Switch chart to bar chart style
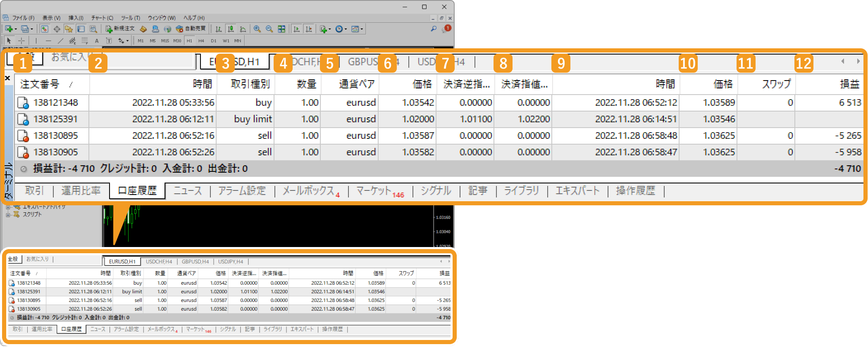The image size is (868, 347). click(x=219, y=29)
